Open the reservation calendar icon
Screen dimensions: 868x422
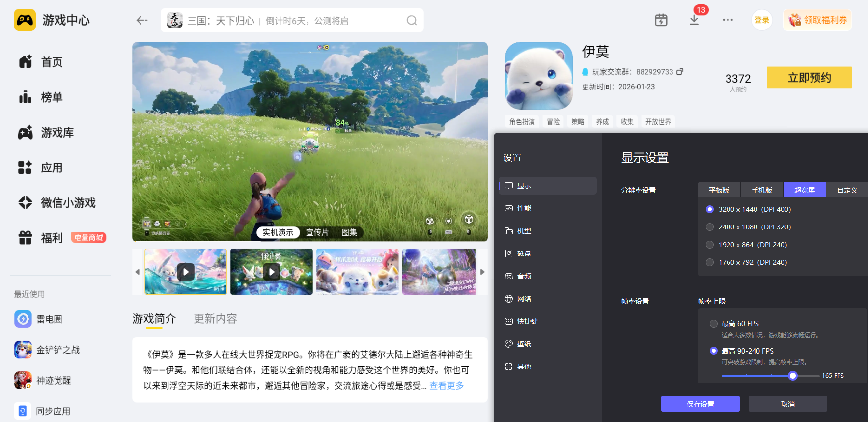(x=661, y=20)
